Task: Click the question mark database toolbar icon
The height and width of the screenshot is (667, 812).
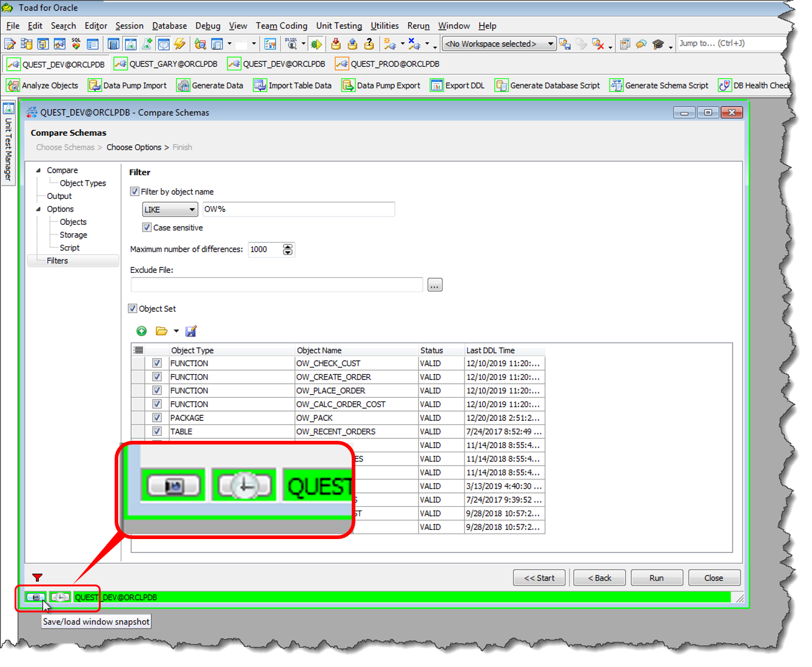Action: [369, 44]
